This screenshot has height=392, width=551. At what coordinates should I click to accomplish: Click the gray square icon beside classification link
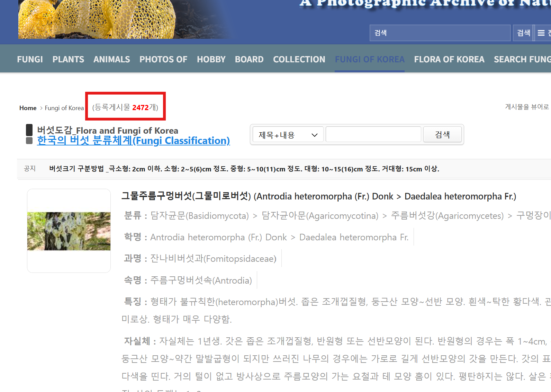pos(29,141)
